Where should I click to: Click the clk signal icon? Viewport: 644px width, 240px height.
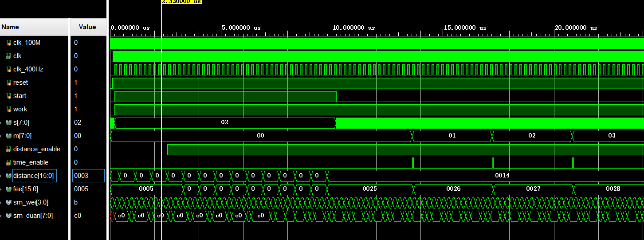pos(8,56)
